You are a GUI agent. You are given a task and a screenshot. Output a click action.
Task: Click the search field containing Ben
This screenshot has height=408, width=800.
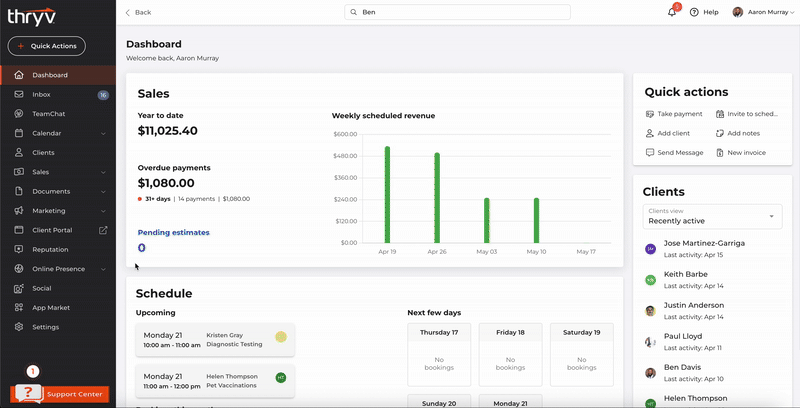[457, 12]
